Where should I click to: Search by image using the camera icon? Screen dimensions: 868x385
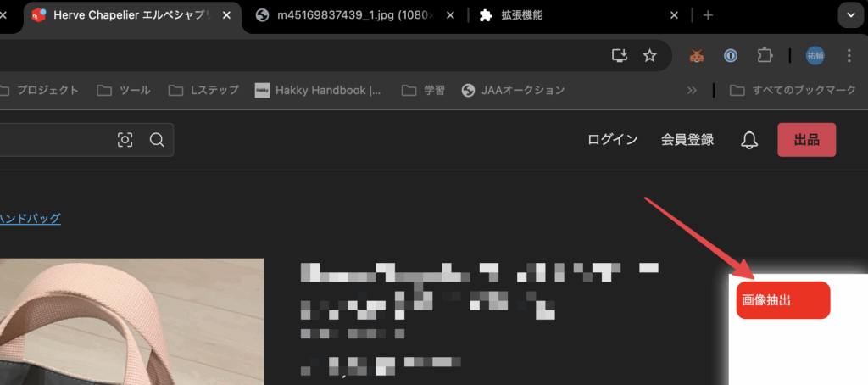click(125, 140)
